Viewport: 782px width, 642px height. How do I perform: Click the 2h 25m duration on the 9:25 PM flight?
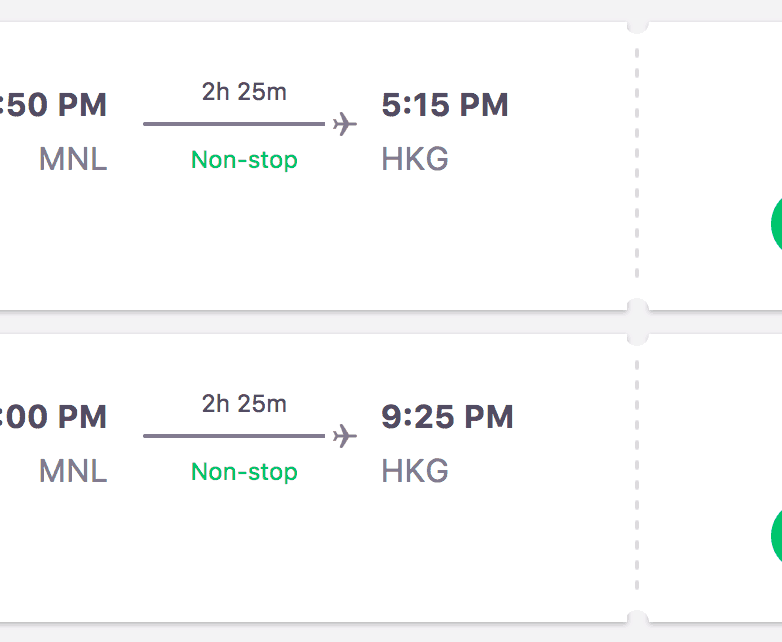[x=244, y=404]
